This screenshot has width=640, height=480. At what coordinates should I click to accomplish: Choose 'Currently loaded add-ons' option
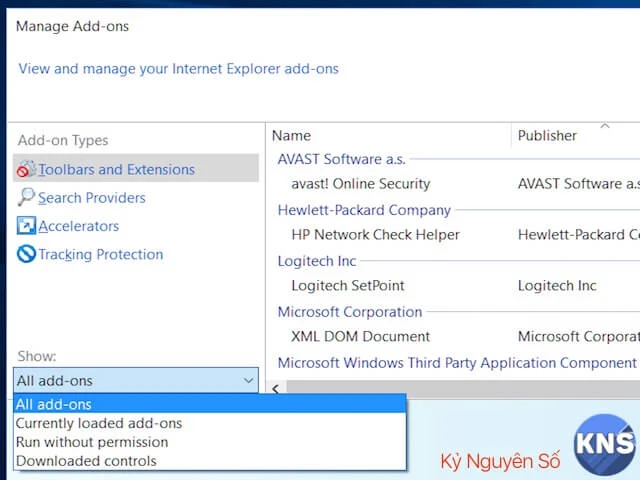pos(99,423)
